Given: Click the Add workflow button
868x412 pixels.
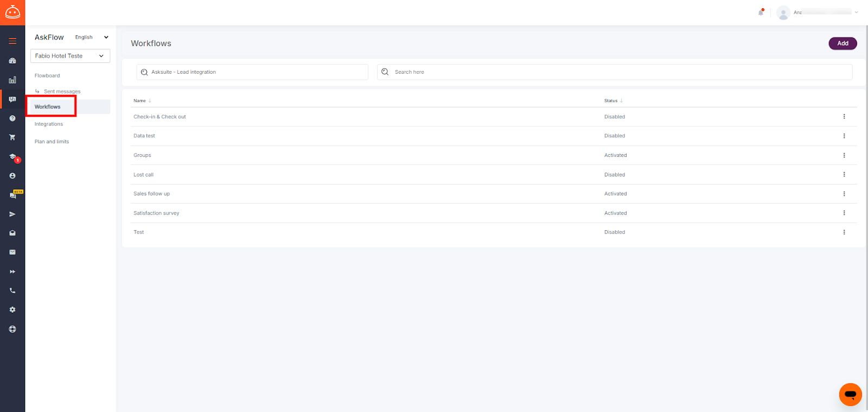Looking at the screenshot, I should click(842, 43).
